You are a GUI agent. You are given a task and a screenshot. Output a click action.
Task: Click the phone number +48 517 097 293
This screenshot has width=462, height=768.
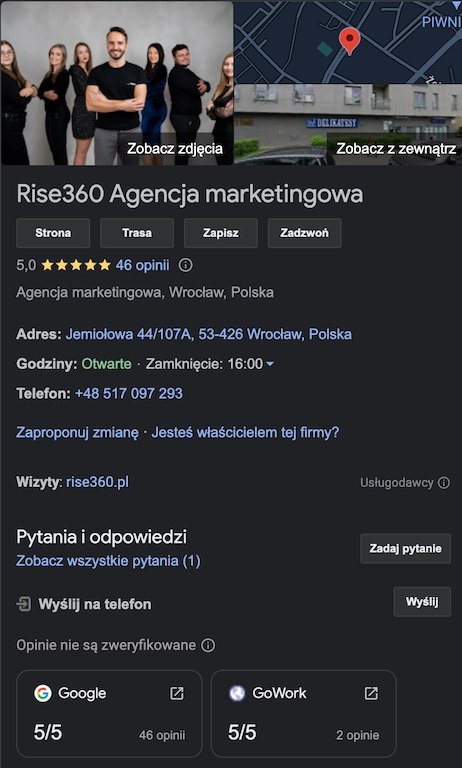pos(129,393)
